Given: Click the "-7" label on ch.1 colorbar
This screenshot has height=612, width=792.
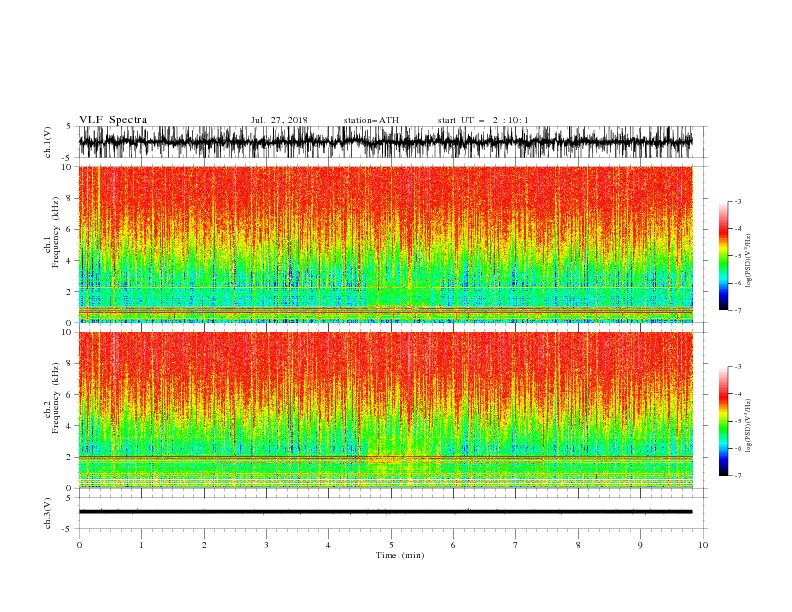Looking at the screenshot, I should tap(737, 310).
